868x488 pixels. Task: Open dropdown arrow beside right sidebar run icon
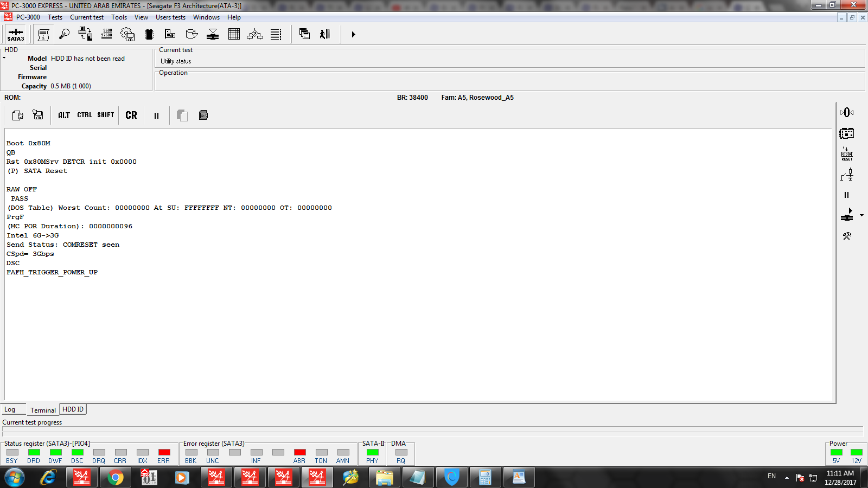click(861, 215)
